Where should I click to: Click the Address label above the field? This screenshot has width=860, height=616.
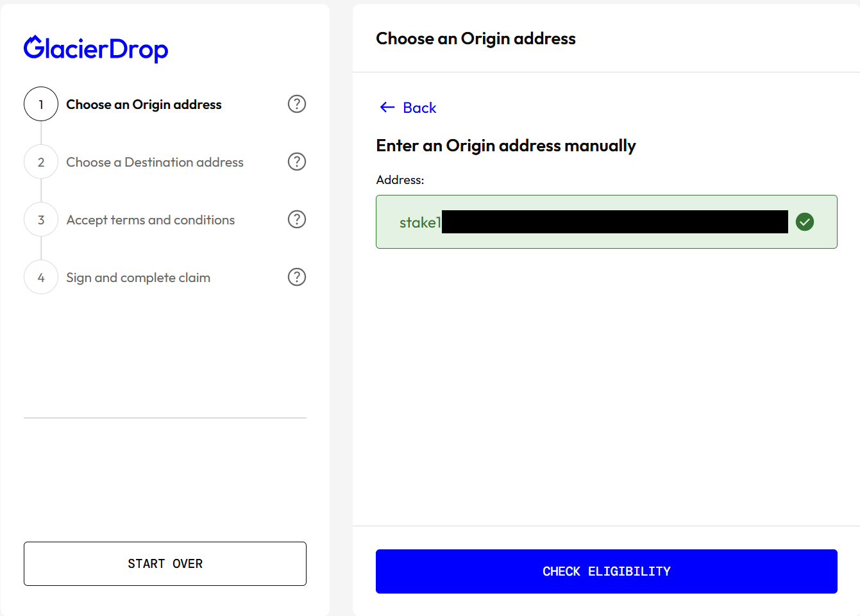[400, 180]
